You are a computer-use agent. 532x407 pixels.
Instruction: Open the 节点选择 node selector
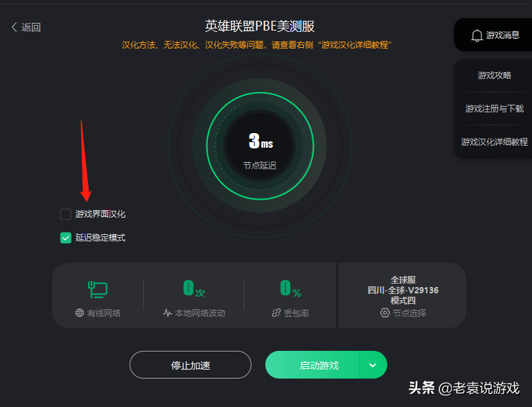(403, 313)
